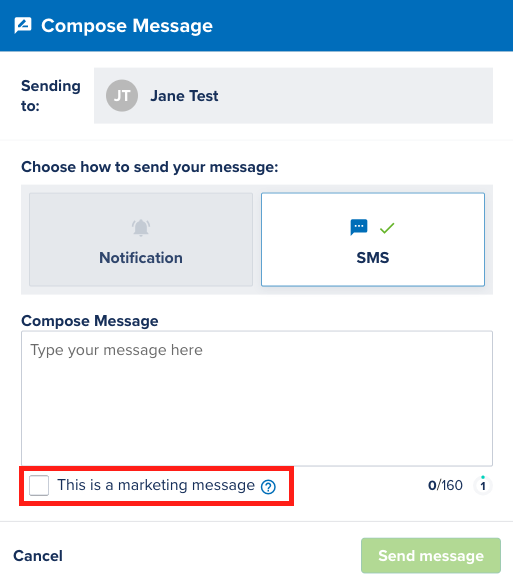Viewport: 513px width, 587px height.
Task: Click the JT avatar circle
Action: click(x=122, y=95)
